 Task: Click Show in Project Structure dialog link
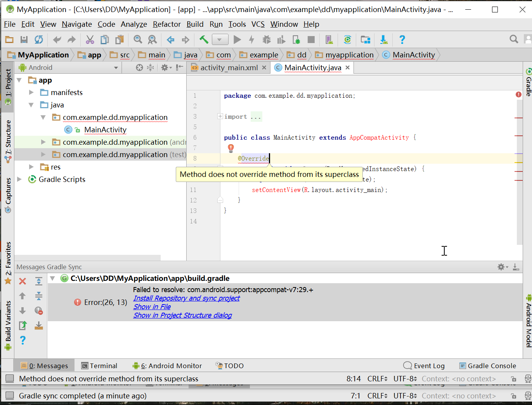pos(182,315)
